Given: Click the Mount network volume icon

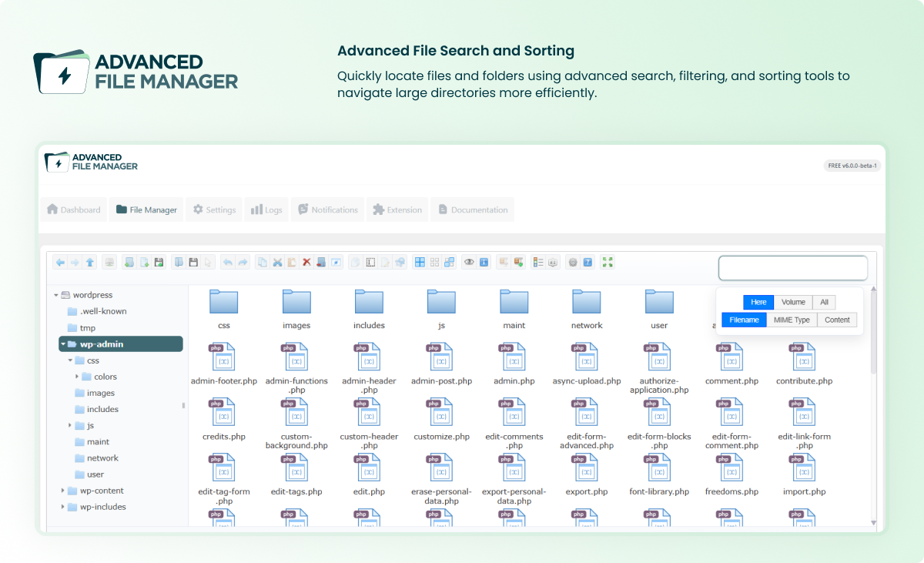Looking at the screenshot, I should coord(109,263).
